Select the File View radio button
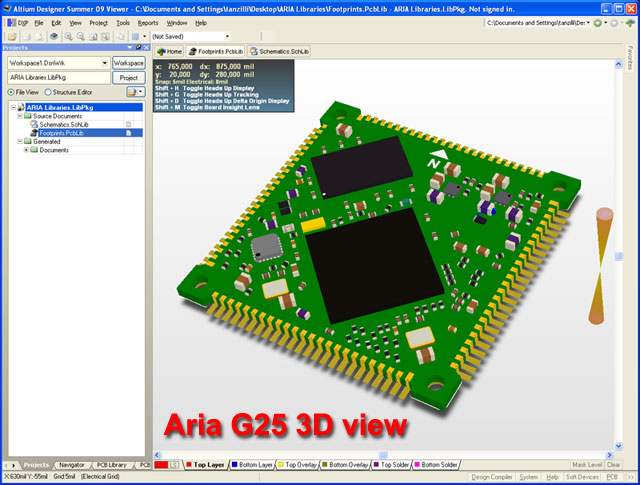Viewport: 640px width, 485px height. [11, 92]
